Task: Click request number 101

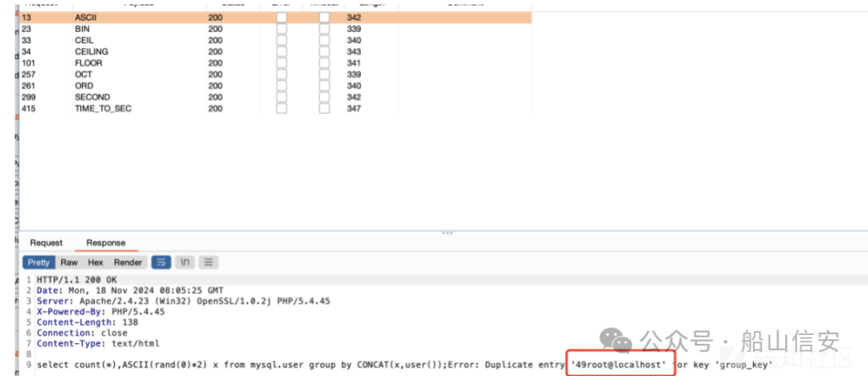Action: [x=28, y=63]
